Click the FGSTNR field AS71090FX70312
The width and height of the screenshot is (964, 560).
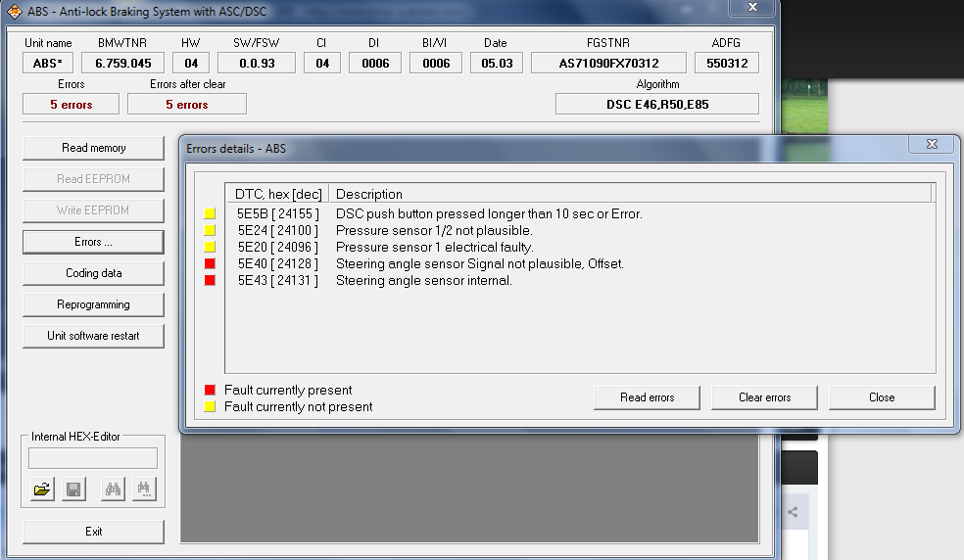608,63
